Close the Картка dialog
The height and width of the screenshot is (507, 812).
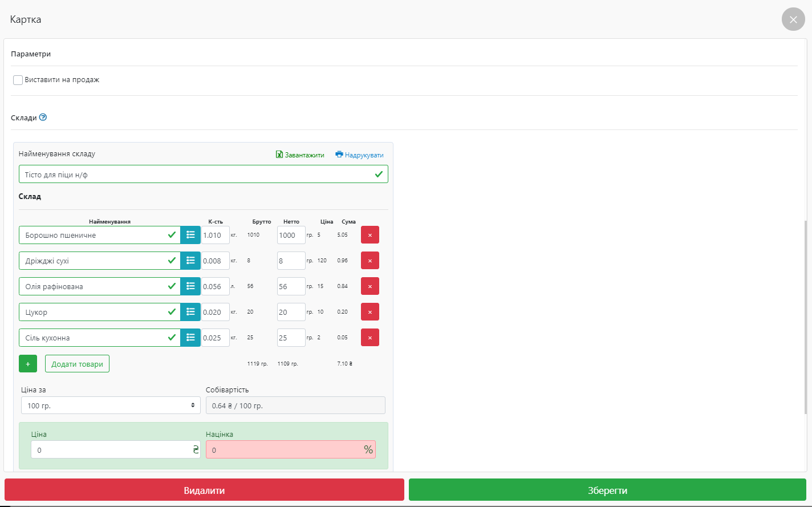[x=793, y=19]
